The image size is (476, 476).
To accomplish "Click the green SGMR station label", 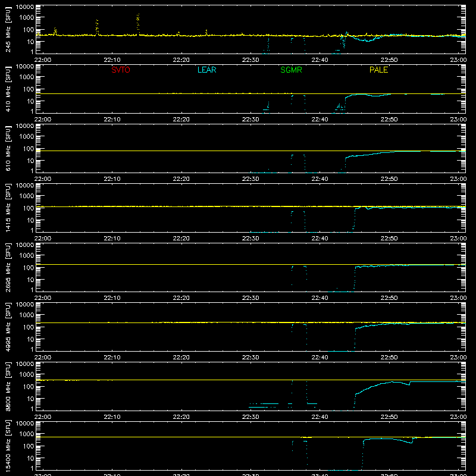I will click(291, 70).
